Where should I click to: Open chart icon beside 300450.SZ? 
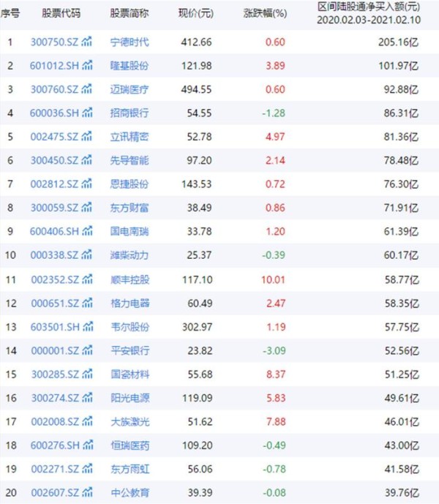click(x=86, y=159)
